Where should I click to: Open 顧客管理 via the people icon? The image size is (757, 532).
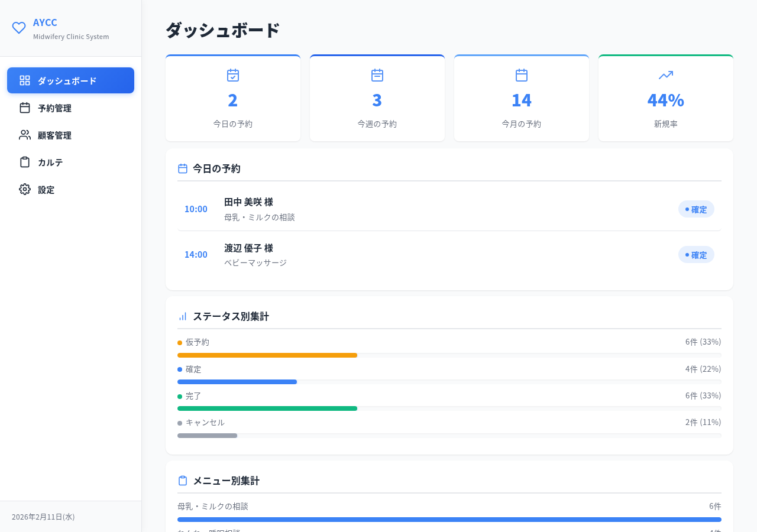[24, 135]
